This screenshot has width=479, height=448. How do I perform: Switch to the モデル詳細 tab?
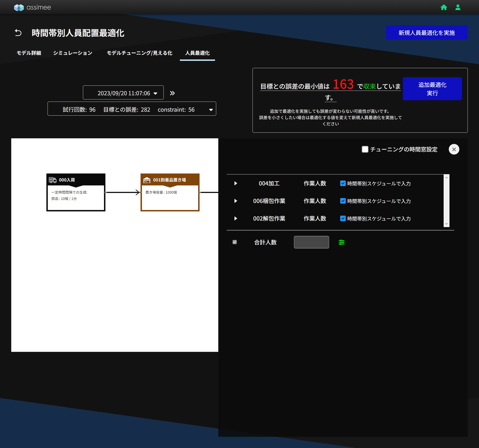(x=29, y=53)
